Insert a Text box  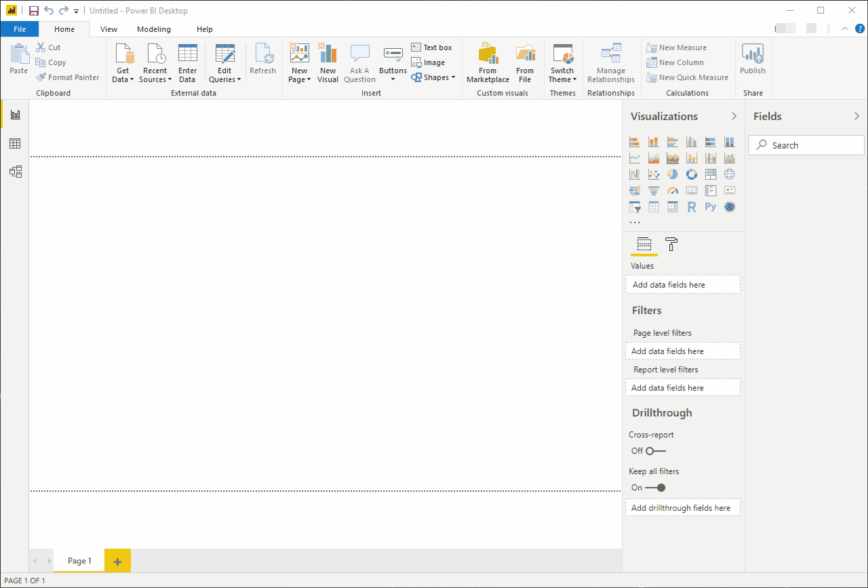point(432,47)
